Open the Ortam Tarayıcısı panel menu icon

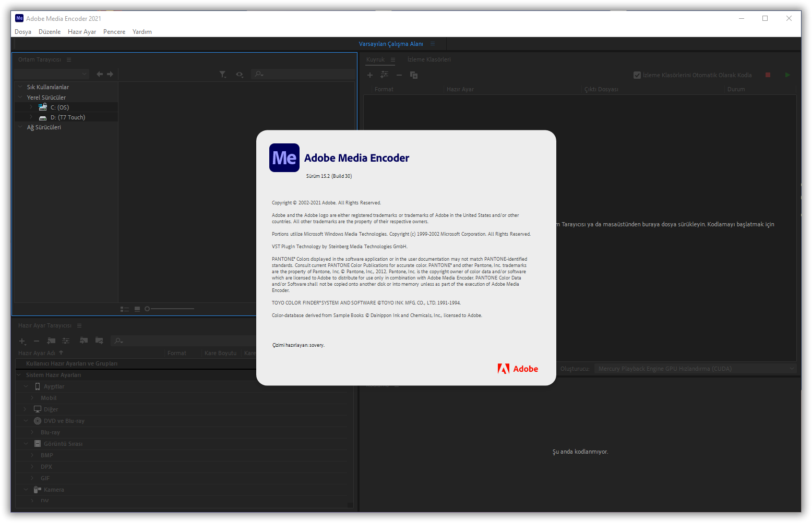(69, 59)
